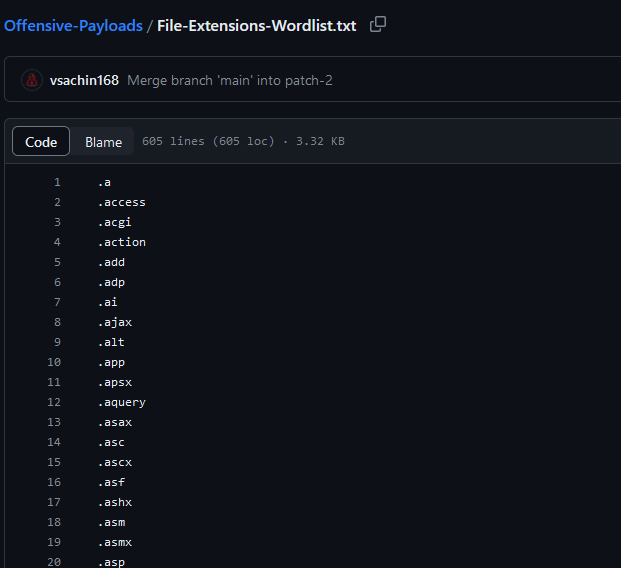Click the '.ai' entry
Viewport: 621px width, 568px height.
pos(108,302)
